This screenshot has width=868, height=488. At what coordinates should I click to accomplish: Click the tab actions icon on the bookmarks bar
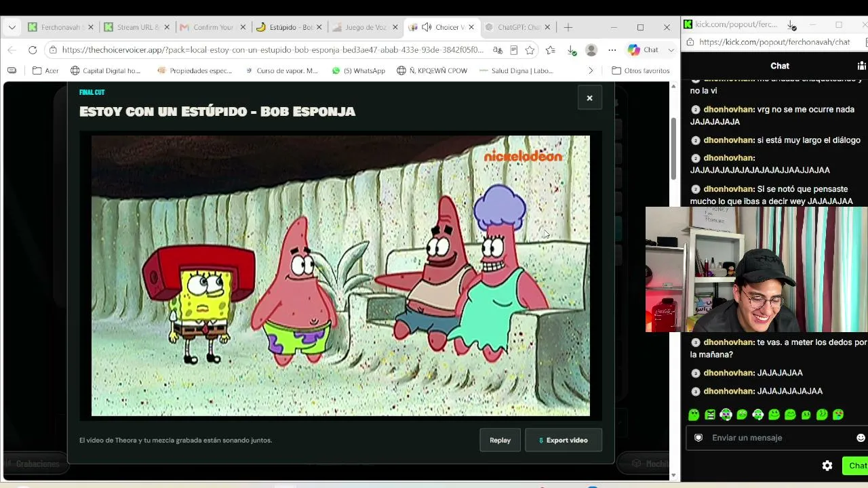[x=12, y=70]
